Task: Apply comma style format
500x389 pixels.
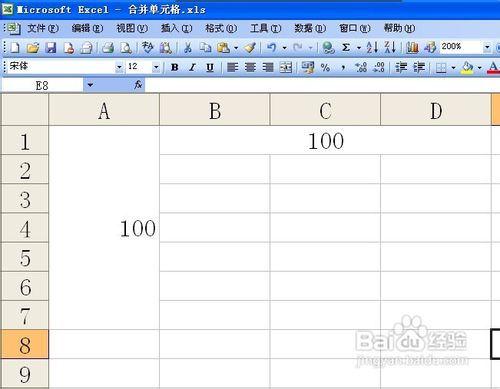Action: [x=343, y=67]
